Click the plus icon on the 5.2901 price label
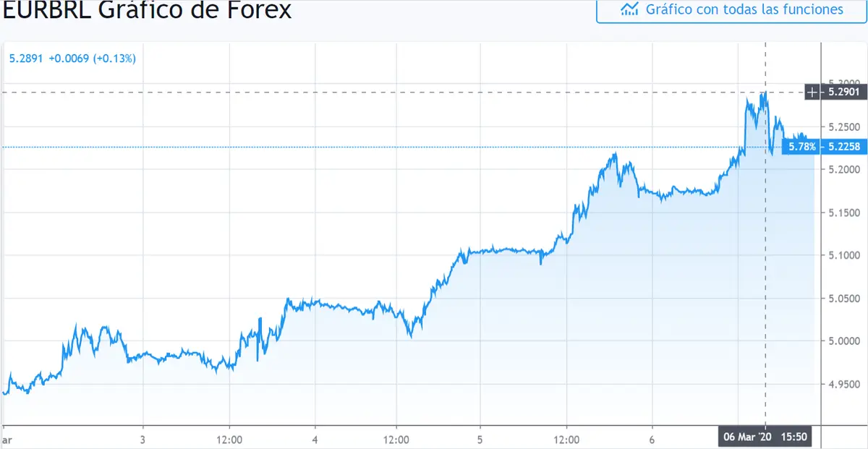The image size is (868, 449). (813, 92)
